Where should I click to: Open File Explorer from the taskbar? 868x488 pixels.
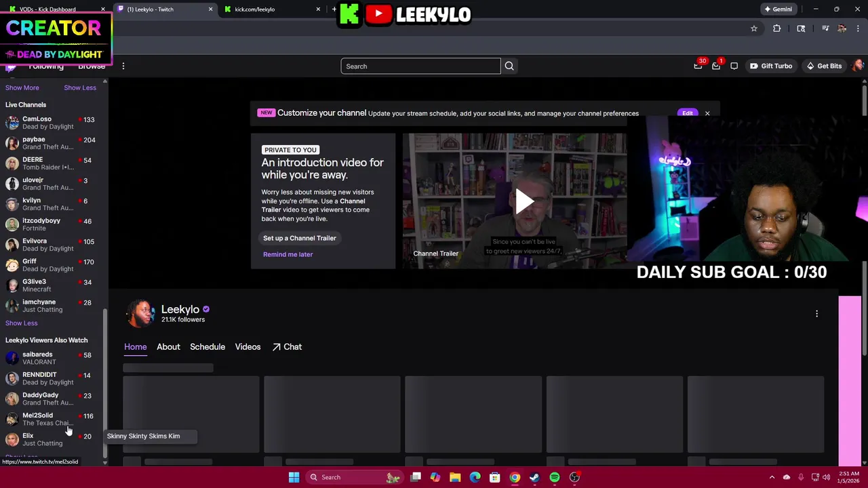(x=455, y=477)
